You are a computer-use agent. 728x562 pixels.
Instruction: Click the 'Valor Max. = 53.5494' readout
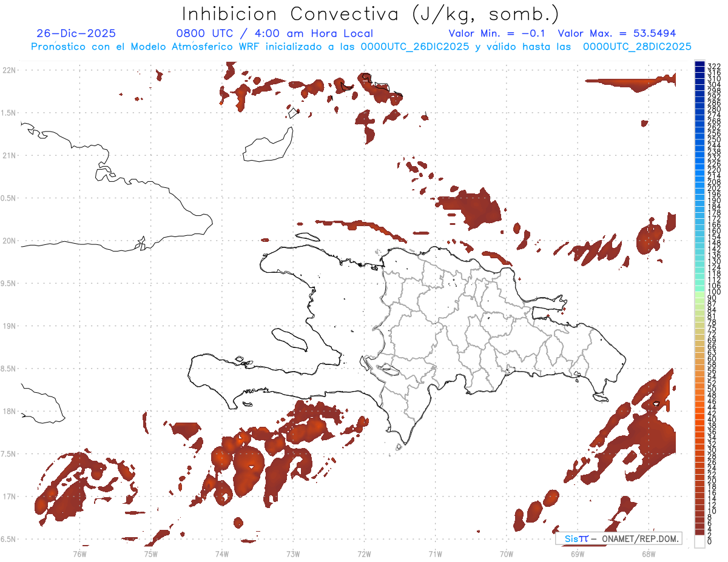(616, 34)
